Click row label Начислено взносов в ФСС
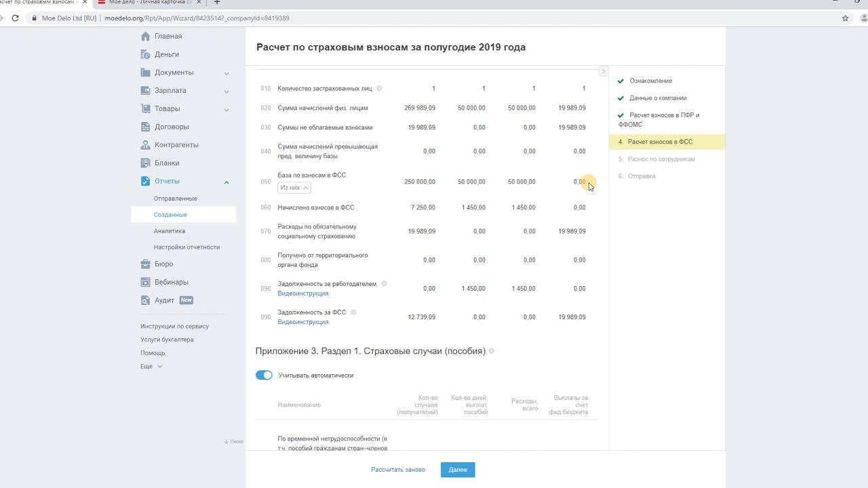Image resolution: width=868 pixels, height=488 pixels. (316, 207)
